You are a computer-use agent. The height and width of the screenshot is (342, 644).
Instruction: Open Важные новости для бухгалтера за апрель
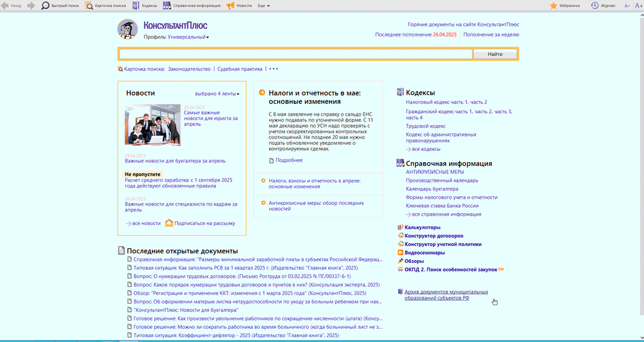point(175,161)
